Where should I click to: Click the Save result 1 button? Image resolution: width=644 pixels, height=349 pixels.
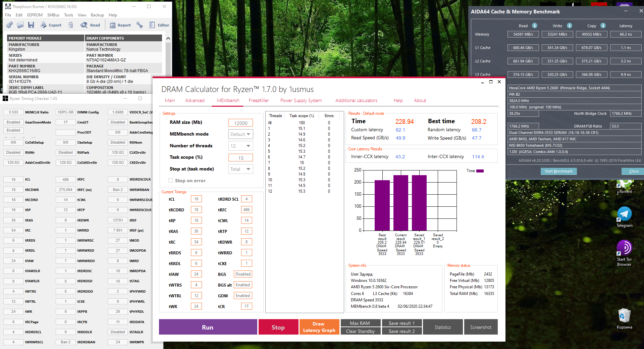pyautogui.click(x=402, y=323)
